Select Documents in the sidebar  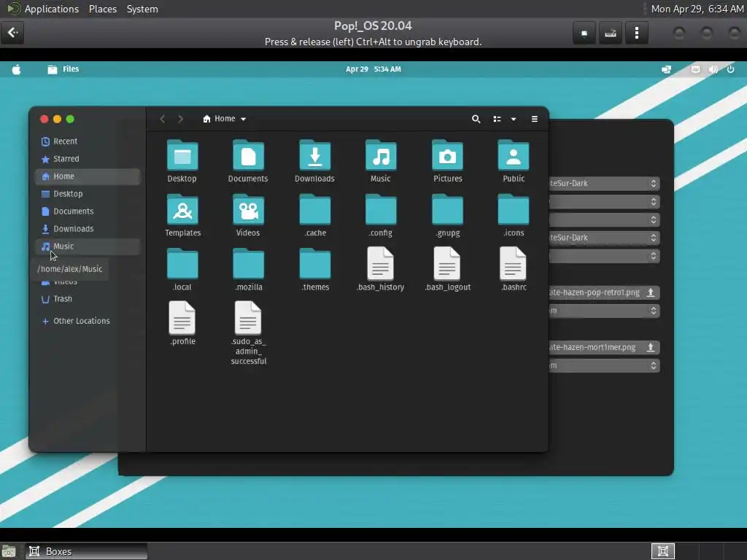coord(88,211)
